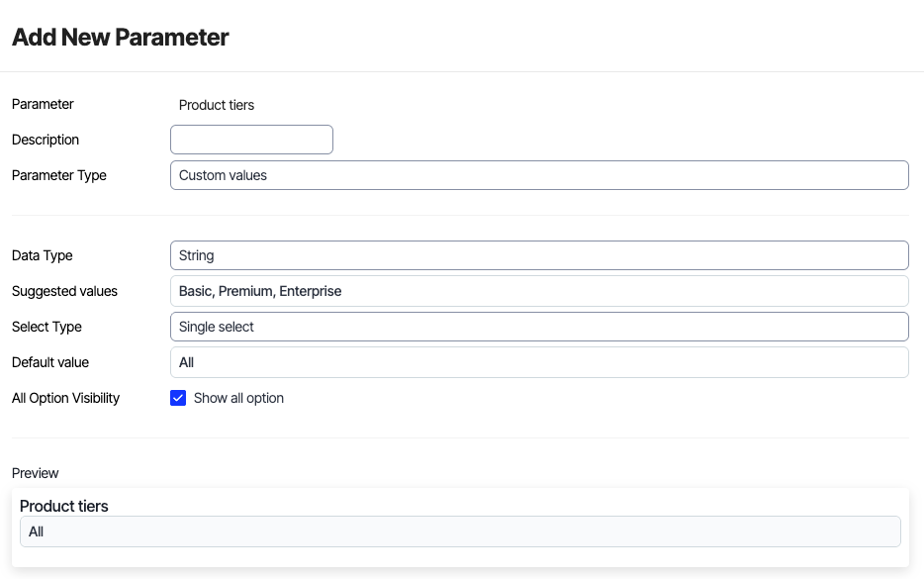Click the All Option Visibility label
Screen dimensions: 924x579
(x=65, y=398)
